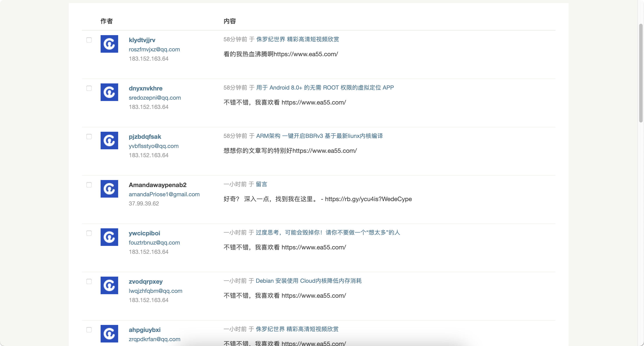644x346 pixels.
Task: Open author link dnyxnvkhre
Action: [146, 88]
